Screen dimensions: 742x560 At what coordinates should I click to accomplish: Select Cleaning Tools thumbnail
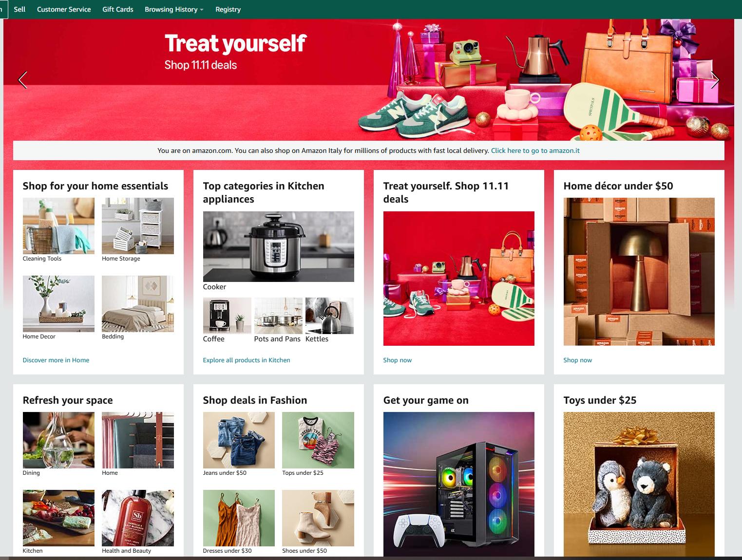(x=58, y=226)
